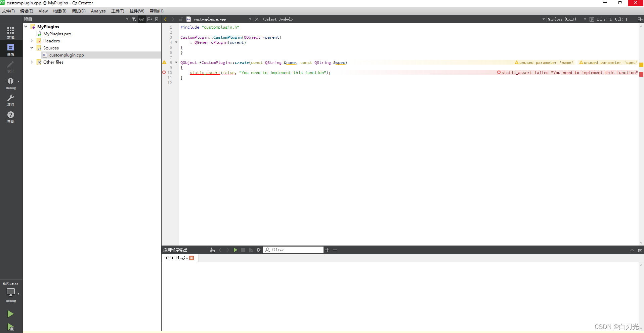Viewport: 644px width, 333px height.
Task: Attach debugger from output pane
Action: click(251, 250)
